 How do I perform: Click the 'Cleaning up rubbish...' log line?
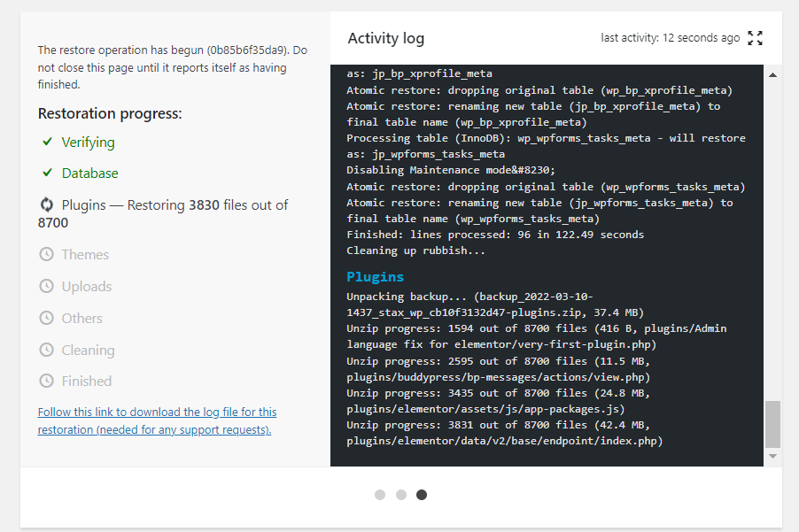415,251
